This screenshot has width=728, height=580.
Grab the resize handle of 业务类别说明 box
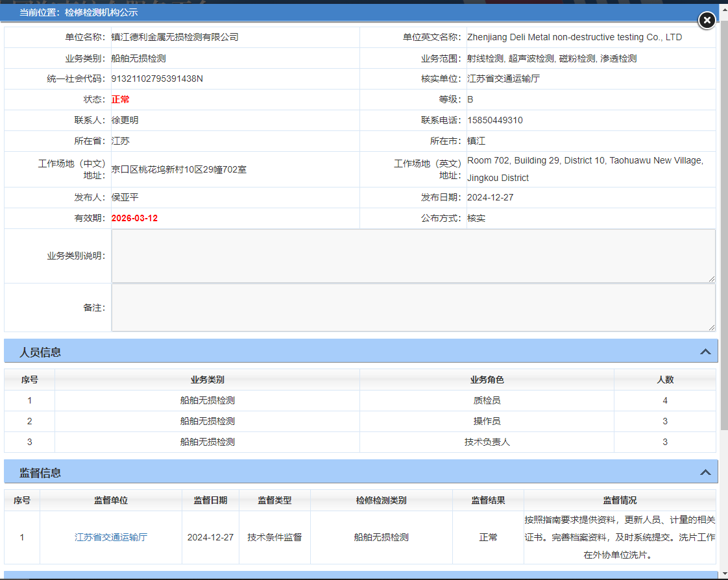(712, 278)
